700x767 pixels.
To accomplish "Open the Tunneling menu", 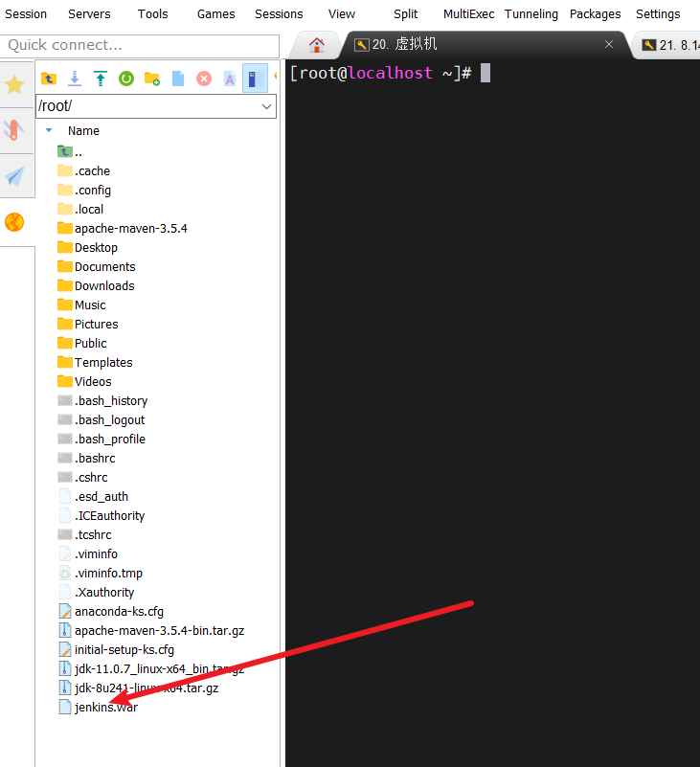I will pos(531,14).
